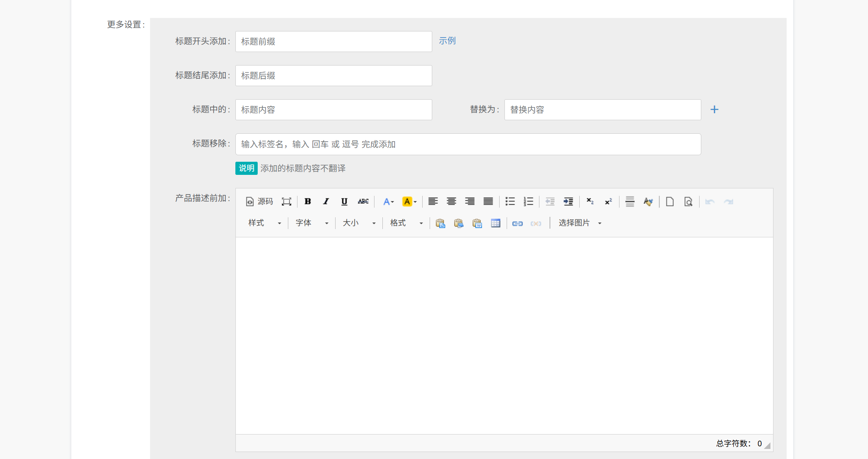The width and height of the screenshot is (868, 459).
Task: Insert a hyperlink
Action: [517, 223]
